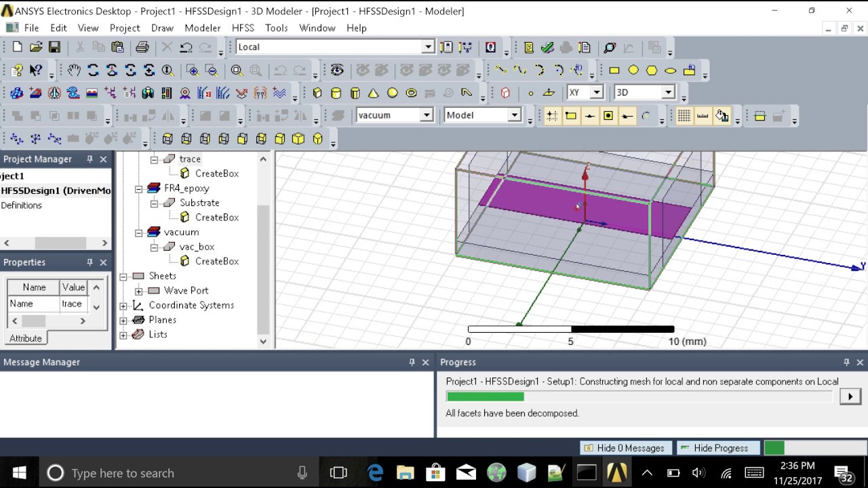Select the Pan (hand) view tool

click(x=74, y=70)
